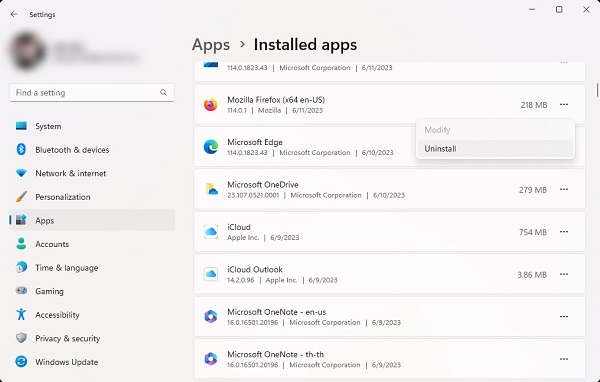The image size is (600, 382).
Task: Click the iCloud app icon
Action: [x=210, y=232]
